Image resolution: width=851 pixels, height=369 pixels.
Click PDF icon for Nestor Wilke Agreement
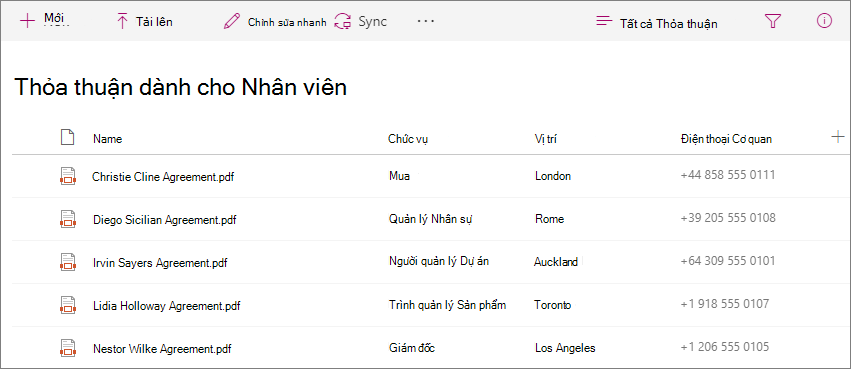coord(67,348)
